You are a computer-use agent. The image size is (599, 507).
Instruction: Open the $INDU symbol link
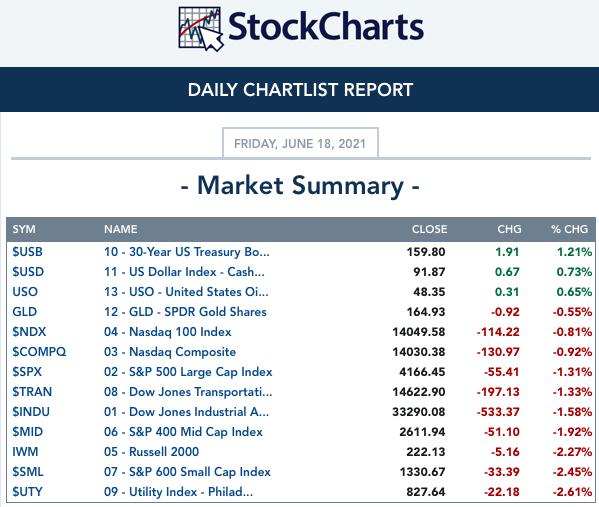coord(31,411)
